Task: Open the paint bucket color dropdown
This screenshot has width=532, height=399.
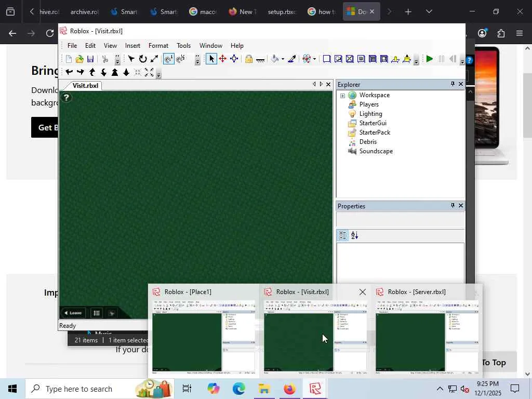Action: coord(283,59)
